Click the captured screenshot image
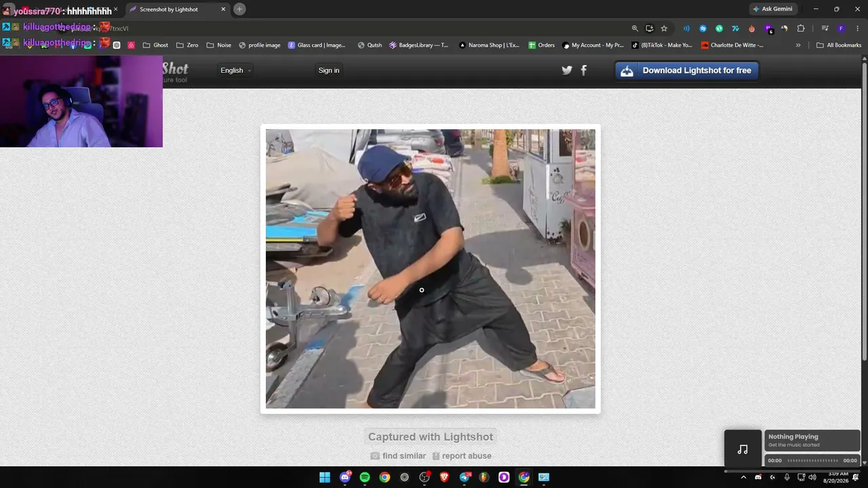Viewport: 868px width, 488px height. click(x=431, y=269)
